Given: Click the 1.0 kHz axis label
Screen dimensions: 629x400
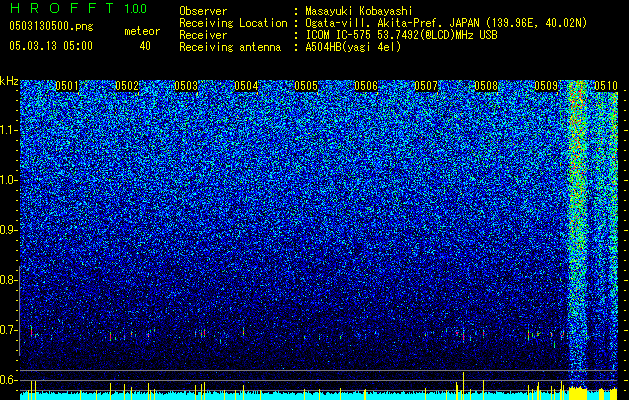Looking at the screenshot, I should pyautogui.click(x=9, y=180).
